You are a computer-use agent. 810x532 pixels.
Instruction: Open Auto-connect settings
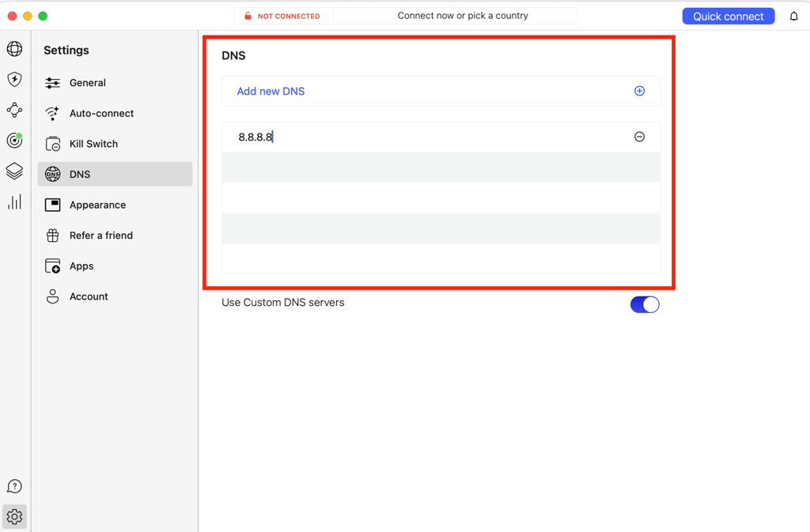coord(115,114)
